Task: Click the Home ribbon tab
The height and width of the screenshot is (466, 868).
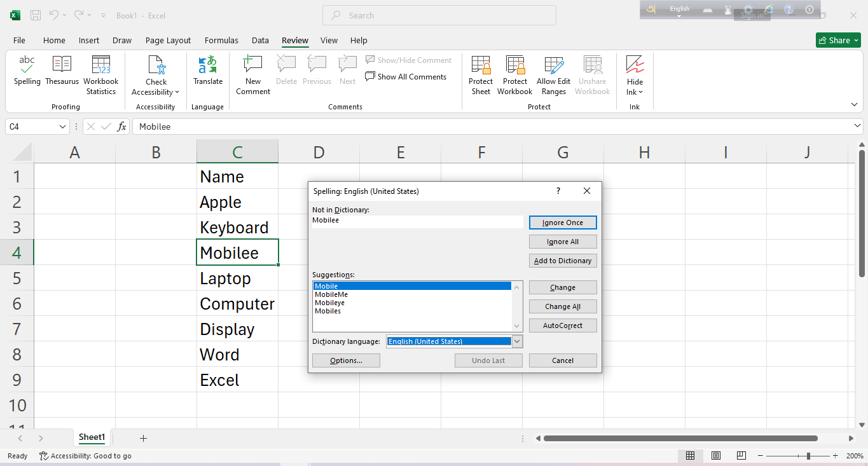Action: point(54,40)
